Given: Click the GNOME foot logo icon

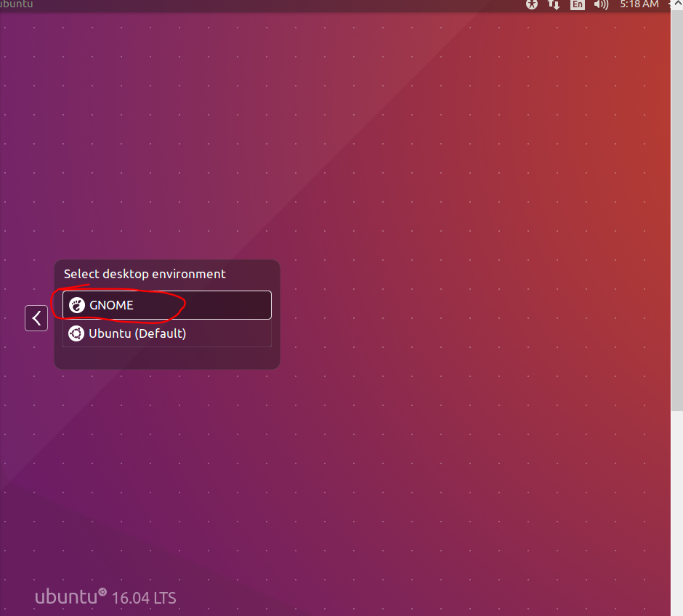Looking at the screenshot, I should tap(77, 305).
